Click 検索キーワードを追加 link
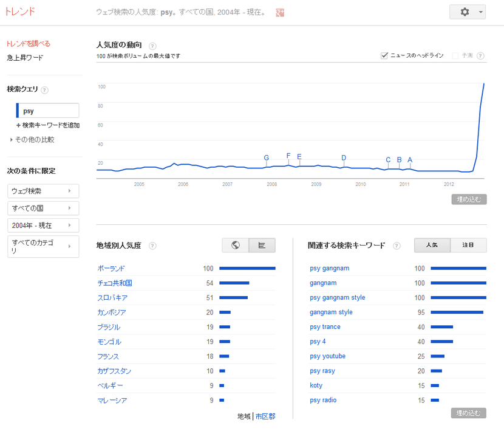Viewport: 504px width, 431px height. [x=51, y=125]
